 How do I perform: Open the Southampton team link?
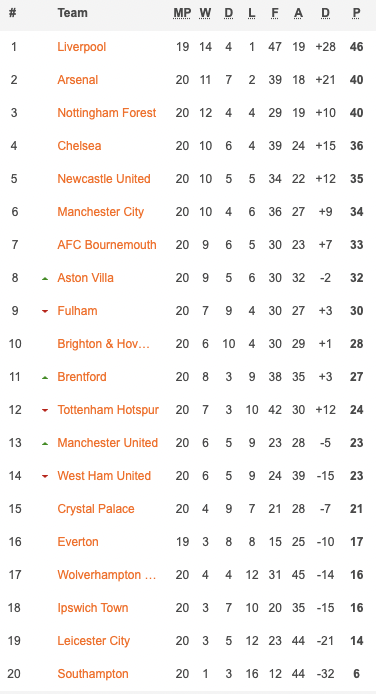[93, 674]
